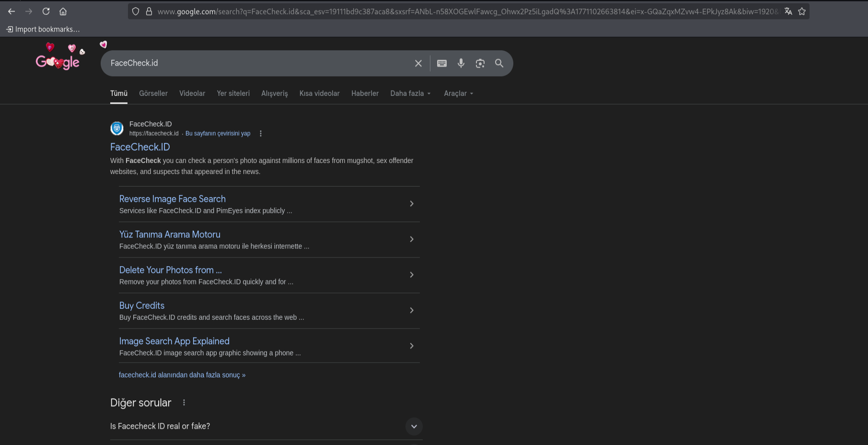Click Import bookmarks in bookmarks bar

[43, 29]
